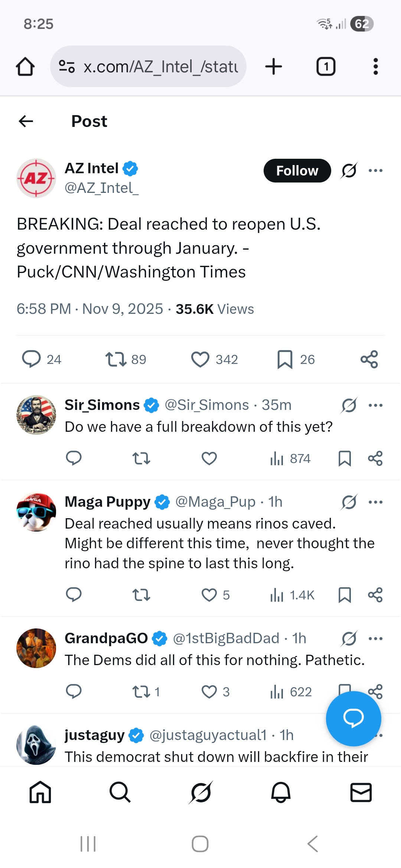The image size is (401, 868).
Task: Open the @Maga_Pup profile link
Action: pyautogui.click(x=215, y=502)
